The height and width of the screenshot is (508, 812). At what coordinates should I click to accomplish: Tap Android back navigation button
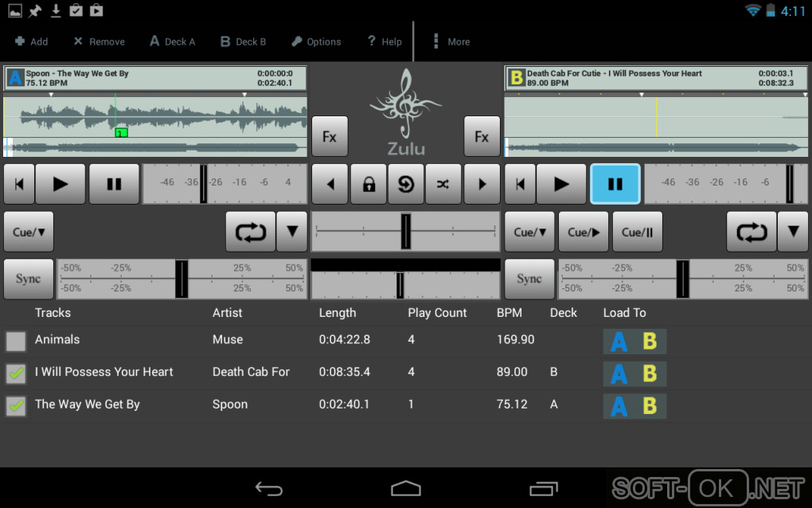(x=269, y=488)
